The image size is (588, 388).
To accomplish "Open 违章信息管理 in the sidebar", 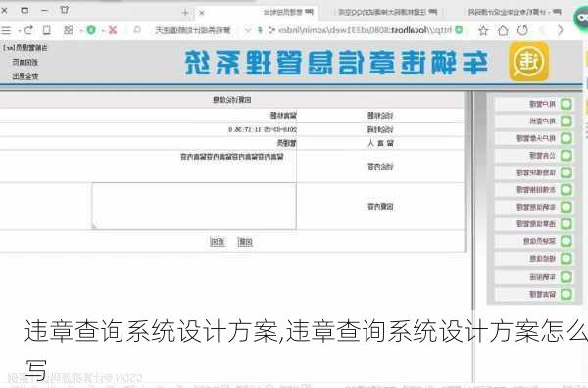I will tap(536, 224).
